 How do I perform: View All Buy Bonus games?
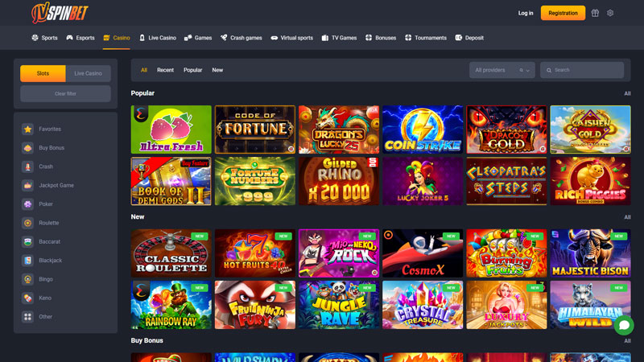tap(627, 341)
